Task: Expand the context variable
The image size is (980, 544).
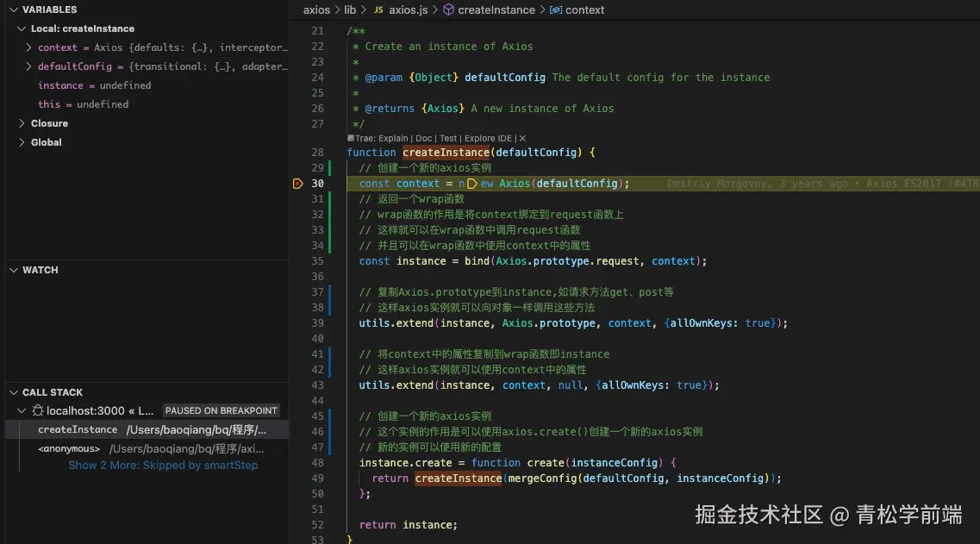Action: pyautogui.click(x=28, y=47)
